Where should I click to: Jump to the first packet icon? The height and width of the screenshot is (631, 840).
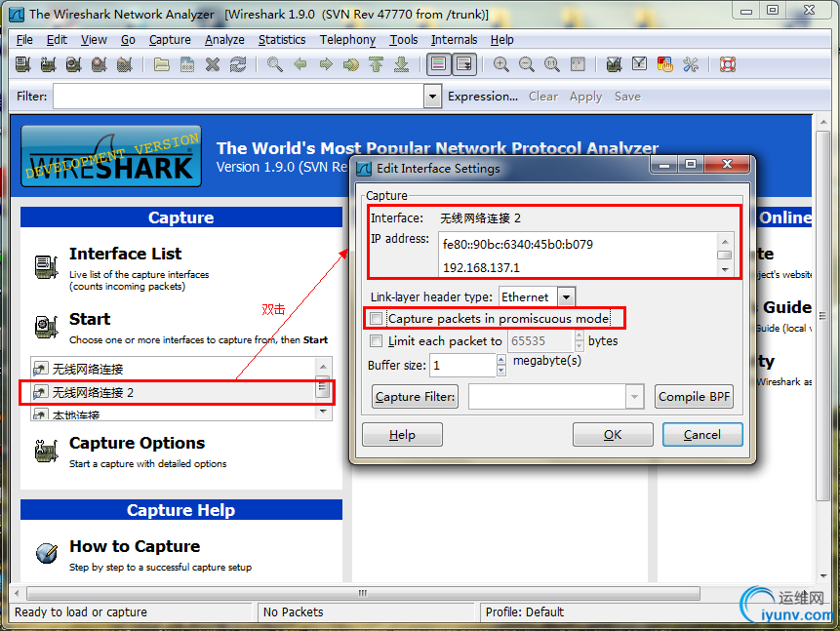(376, 64)
